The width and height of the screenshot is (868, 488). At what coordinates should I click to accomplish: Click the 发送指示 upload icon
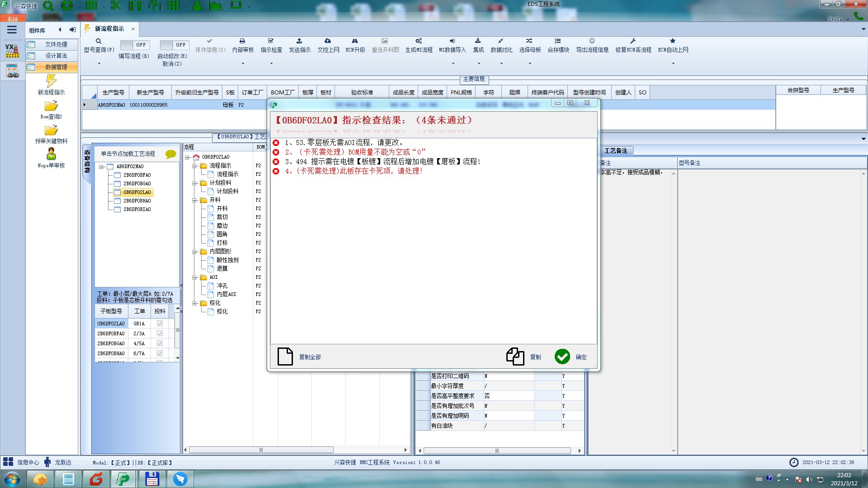(299, 41)
